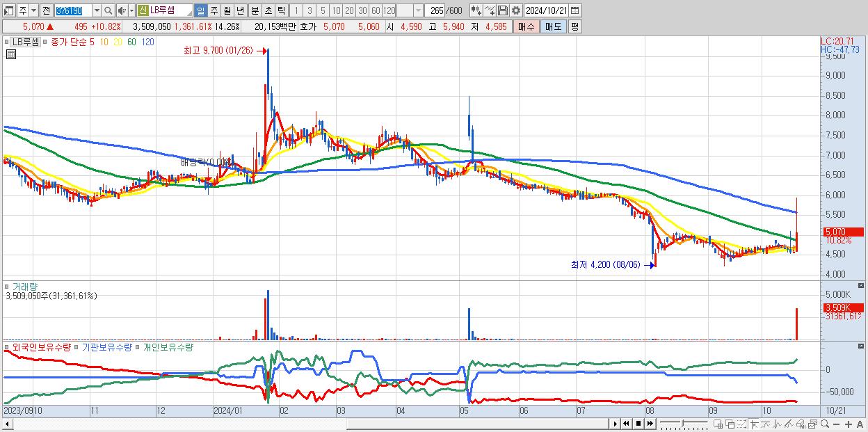Open the calendar date picker icon
The height and width of the screenshot is (432, 868).
click(574, 10)
